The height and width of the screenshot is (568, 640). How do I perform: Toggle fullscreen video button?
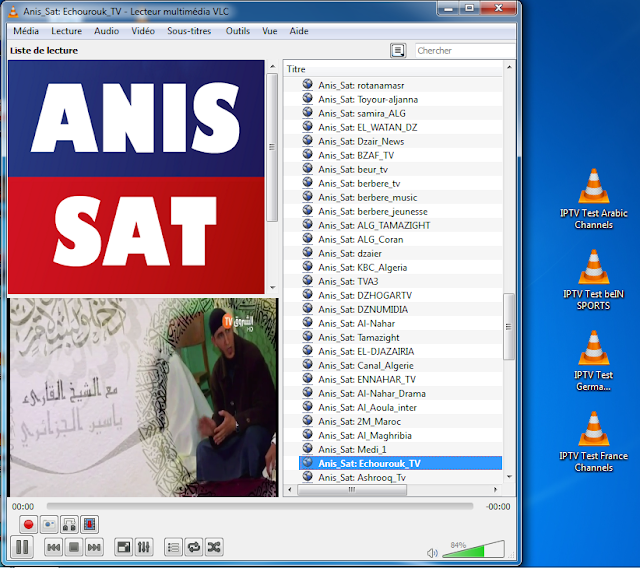pyautogui.click(x=124, y=547)
